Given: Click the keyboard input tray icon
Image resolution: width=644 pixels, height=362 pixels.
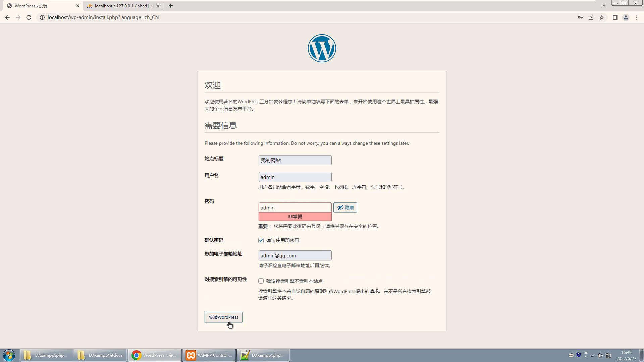Looking at the screenshot, I should point(571,355).
